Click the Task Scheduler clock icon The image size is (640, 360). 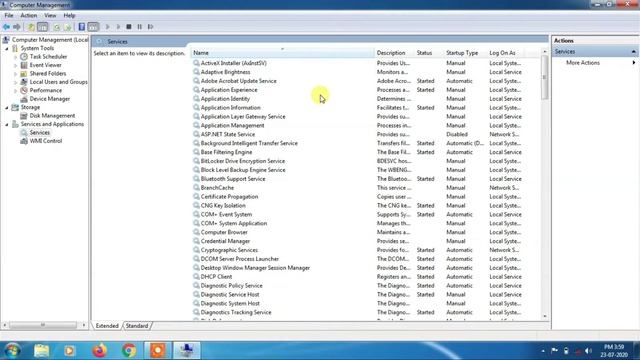[x=24, y=57]
